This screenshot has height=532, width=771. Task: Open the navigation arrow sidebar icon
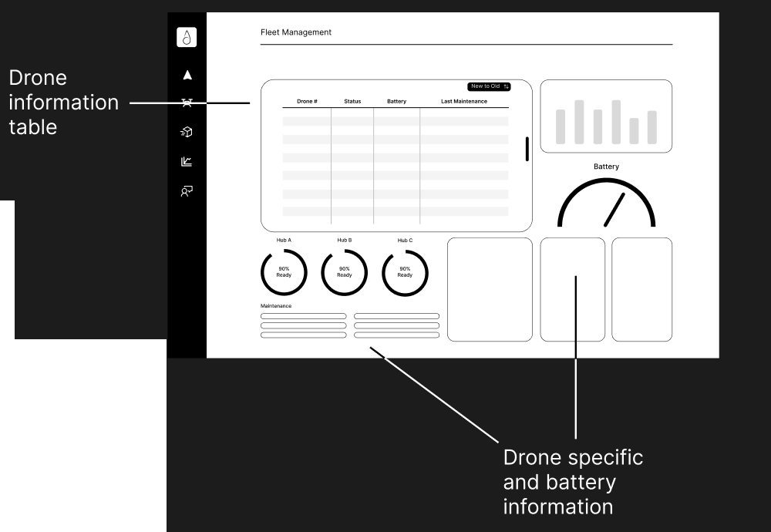coord(187,75)
